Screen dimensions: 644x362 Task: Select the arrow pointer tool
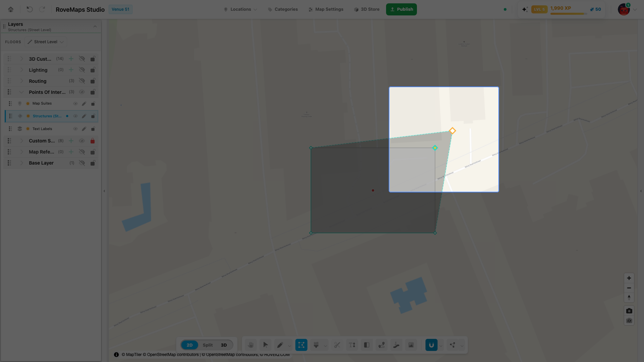pos(265,345)
